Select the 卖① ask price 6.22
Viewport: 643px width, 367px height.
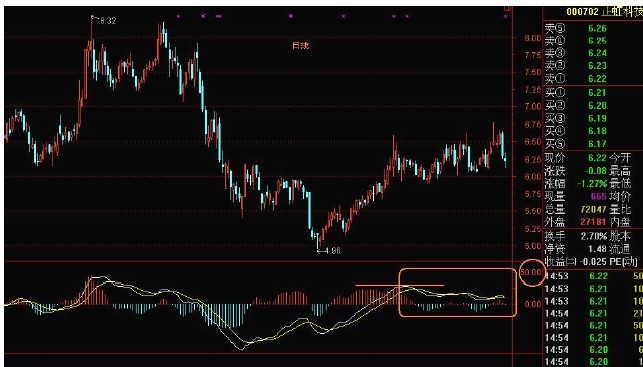[597, 78]
